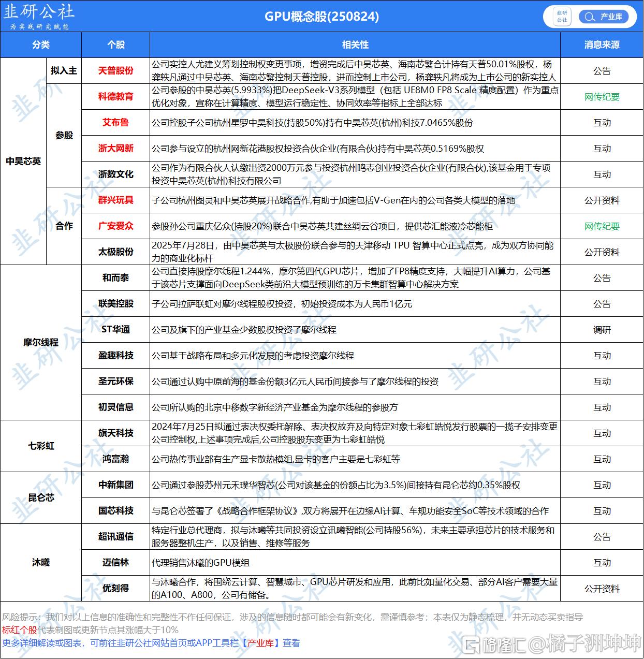The width and height of the screenshot is (644, 659).
Task: Click 公告 source in 超讯通信 row
Action: (x=602, y=537)
